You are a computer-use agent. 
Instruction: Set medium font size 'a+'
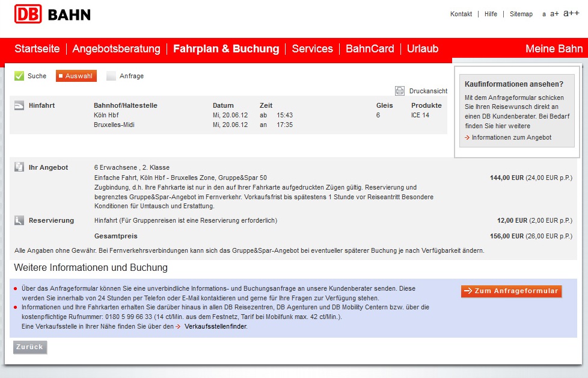(554, 14)
